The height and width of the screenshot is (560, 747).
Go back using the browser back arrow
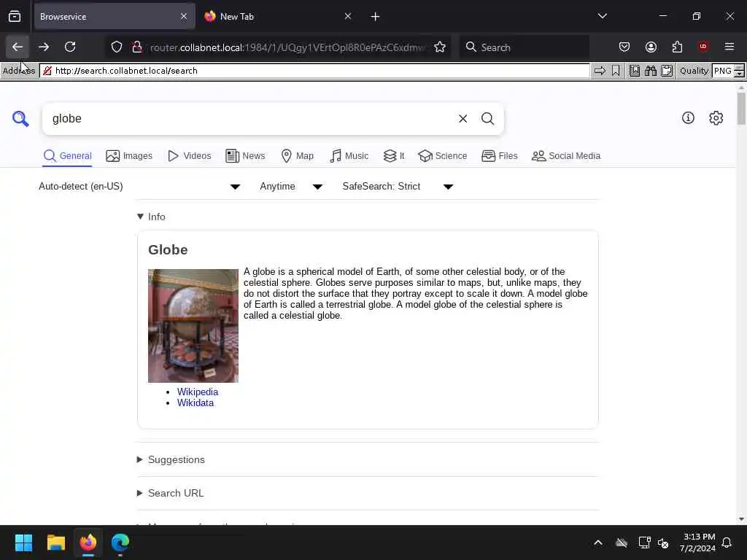point(18,47)
